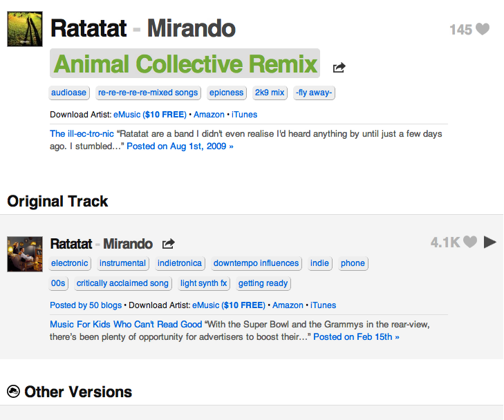Click the share icon beside Animal Collective Remix

(x=339, y=68)
